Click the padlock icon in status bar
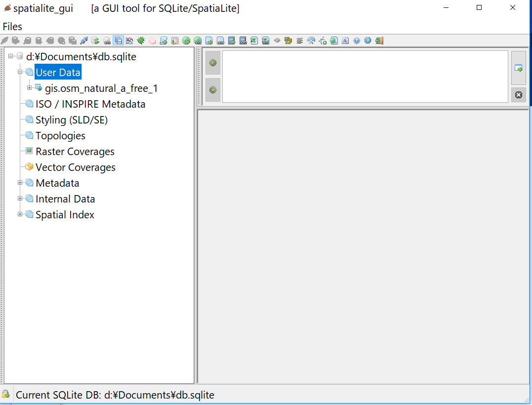The image size is (532, 405). (6, 394)
